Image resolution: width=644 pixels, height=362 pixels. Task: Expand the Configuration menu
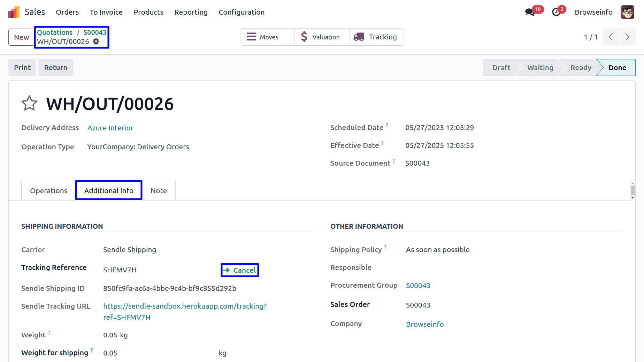click(x=242, y=12)
